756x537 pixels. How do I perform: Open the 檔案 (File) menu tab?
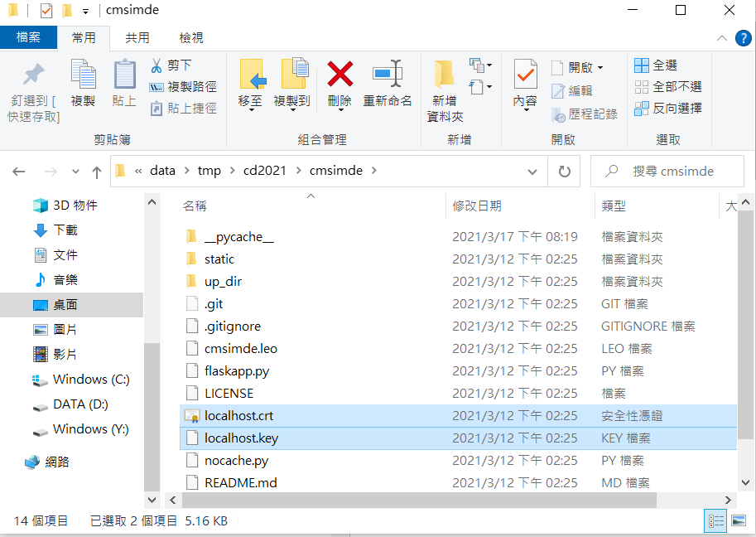click(x=28, y=38)
